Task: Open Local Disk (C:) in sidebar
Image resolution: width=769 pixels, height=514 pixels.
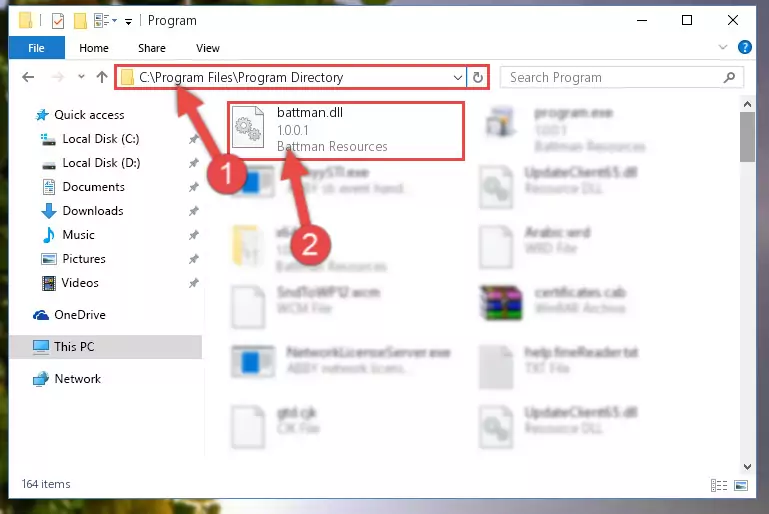Action: [101, 139]
